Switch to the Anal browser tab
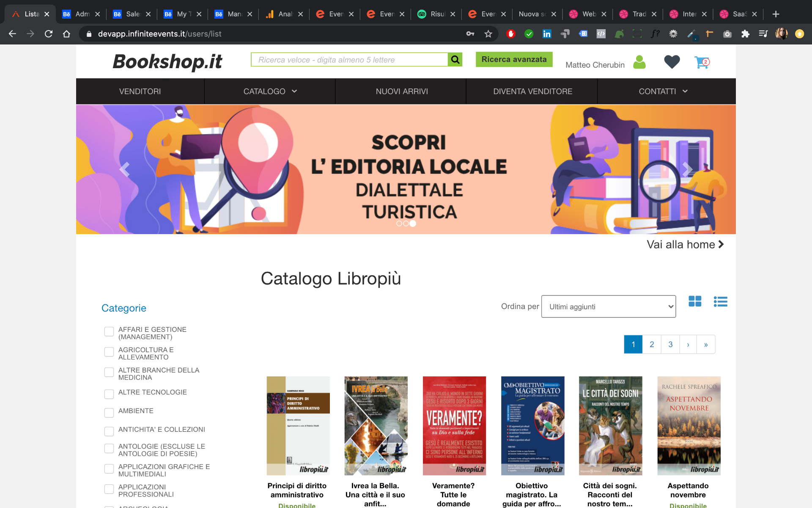 283,14
